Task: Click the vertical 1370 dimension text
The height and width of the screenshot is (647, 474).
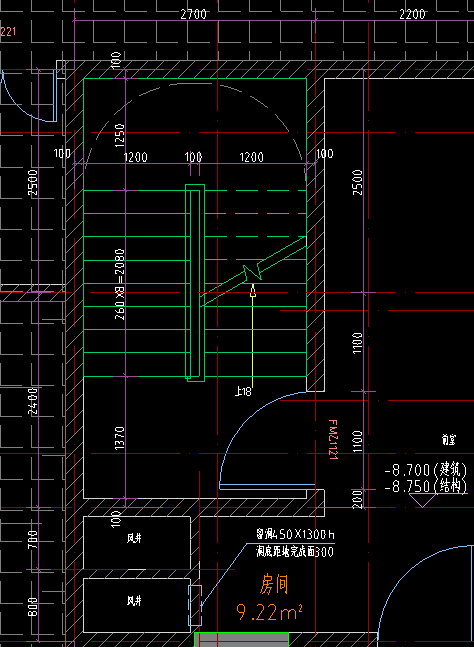Action: [119, 438]
